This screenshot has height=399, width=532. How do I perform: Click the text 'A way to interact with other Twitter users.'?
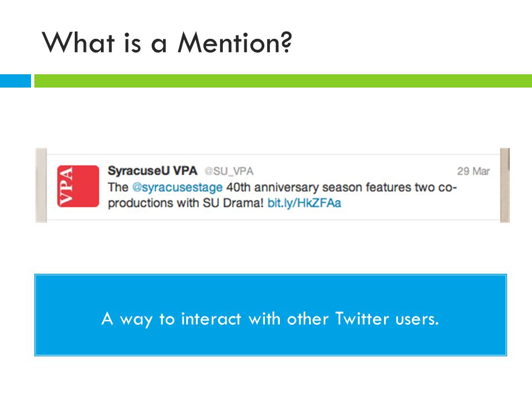click(x=270, y=319)
